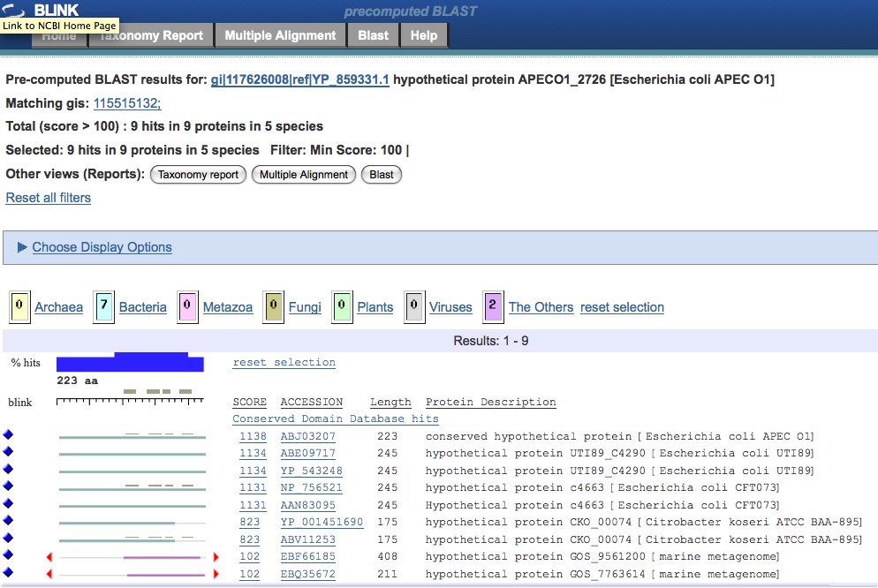878x588 pixels.
Task: Expand the Choose Display Options triangle
Action: coord(22,247)
